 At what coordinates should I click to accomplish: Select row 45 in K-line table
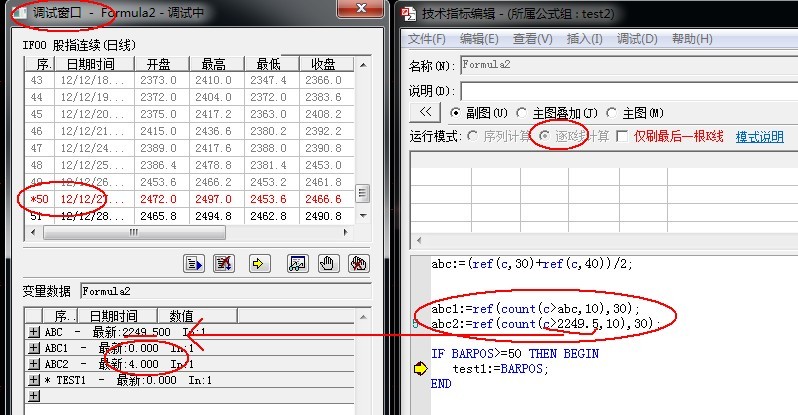point(189,114)
